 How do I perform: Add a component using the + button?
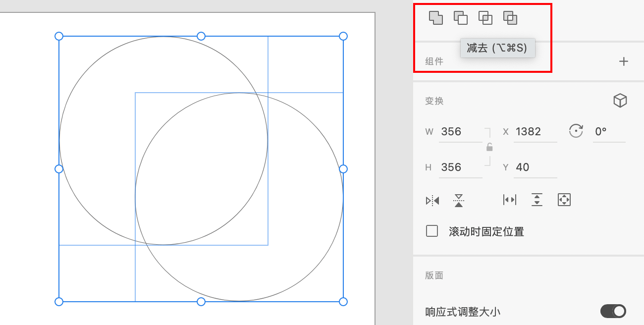point(624,61)
